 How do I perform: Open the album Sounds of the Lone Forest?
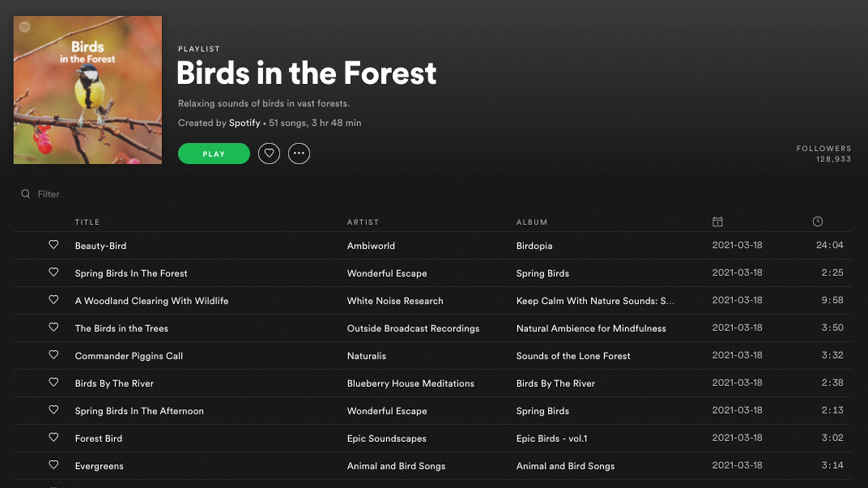coord(573,356)
